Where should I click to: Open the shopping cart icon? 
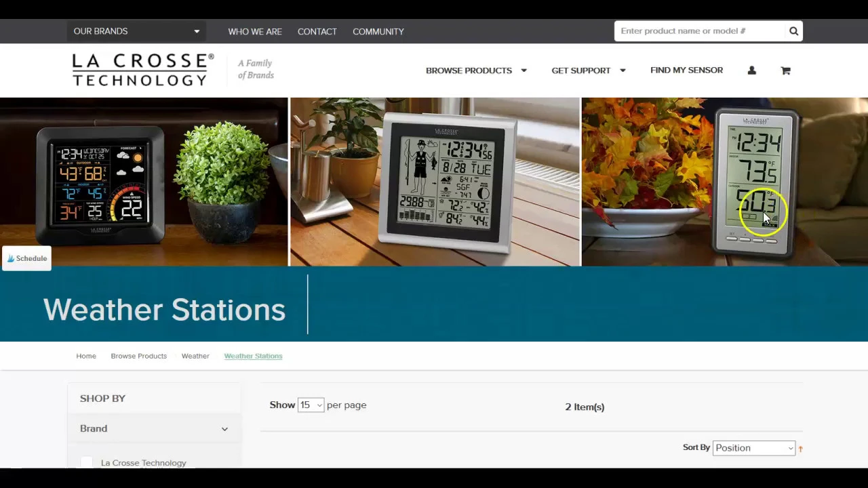click(x=785, y=70)
